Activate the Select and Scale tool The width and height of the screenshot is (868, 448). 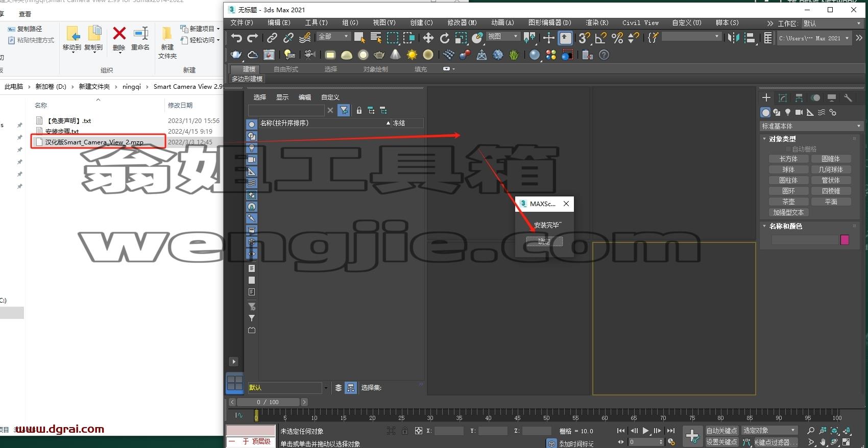point(461,38)
